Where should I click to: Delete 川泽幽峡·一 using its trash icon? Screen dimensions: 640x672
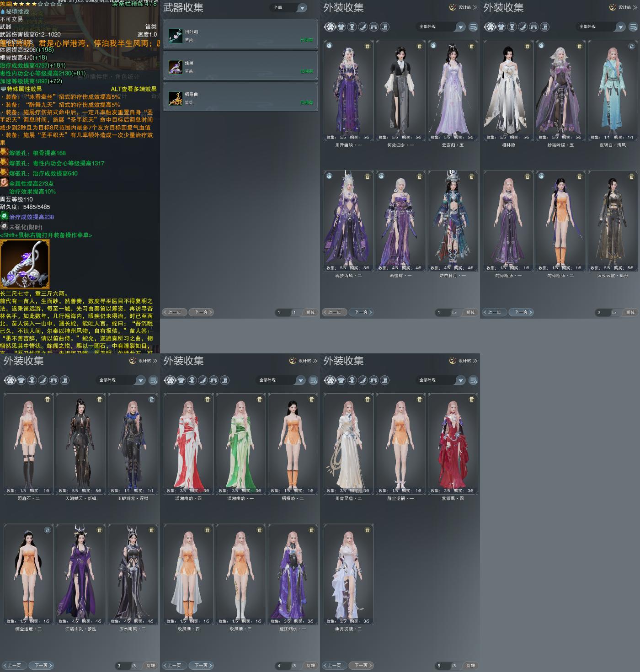click(x=368, y=46)
